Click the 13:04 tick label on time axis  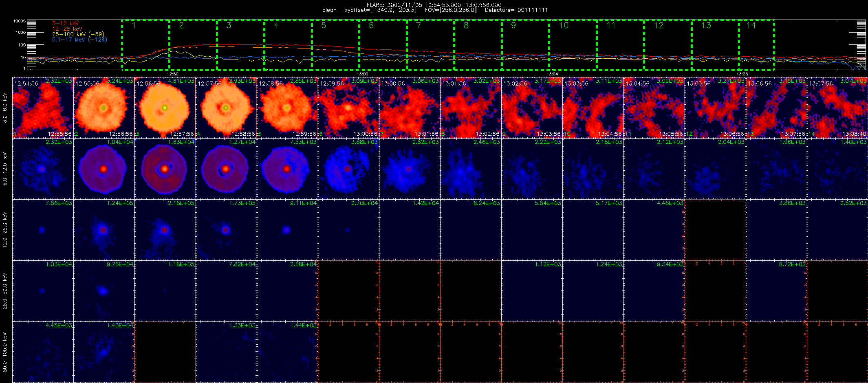552,74
